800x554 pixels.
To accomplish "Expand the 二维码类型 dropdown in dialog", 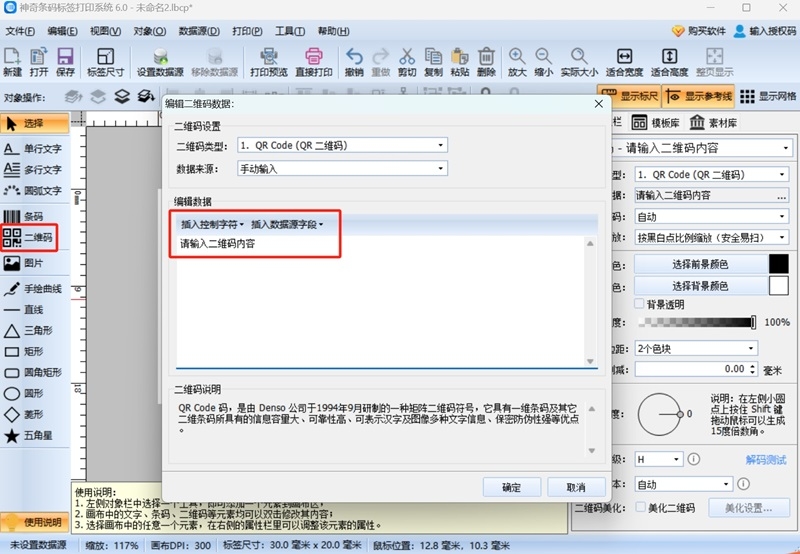I will (x=342, y=145).
